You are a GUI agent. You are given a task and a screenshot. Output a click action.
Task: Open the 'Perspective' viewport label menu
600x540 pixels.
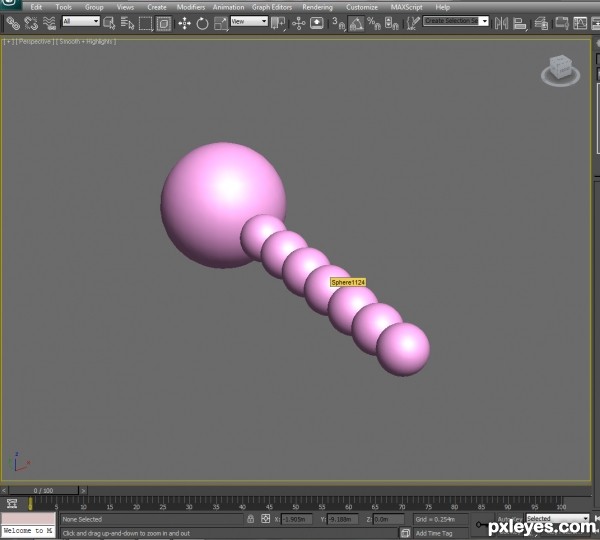click(34, 41)
